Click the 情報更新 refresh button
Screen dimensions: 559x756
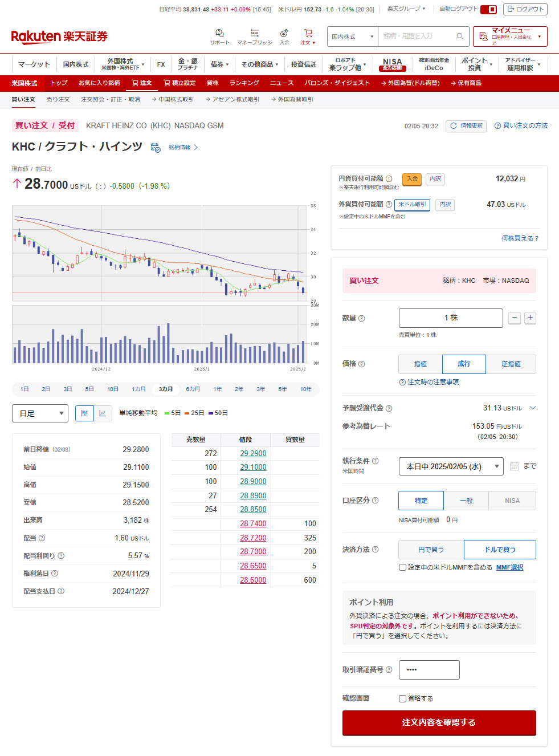(466, 126)
